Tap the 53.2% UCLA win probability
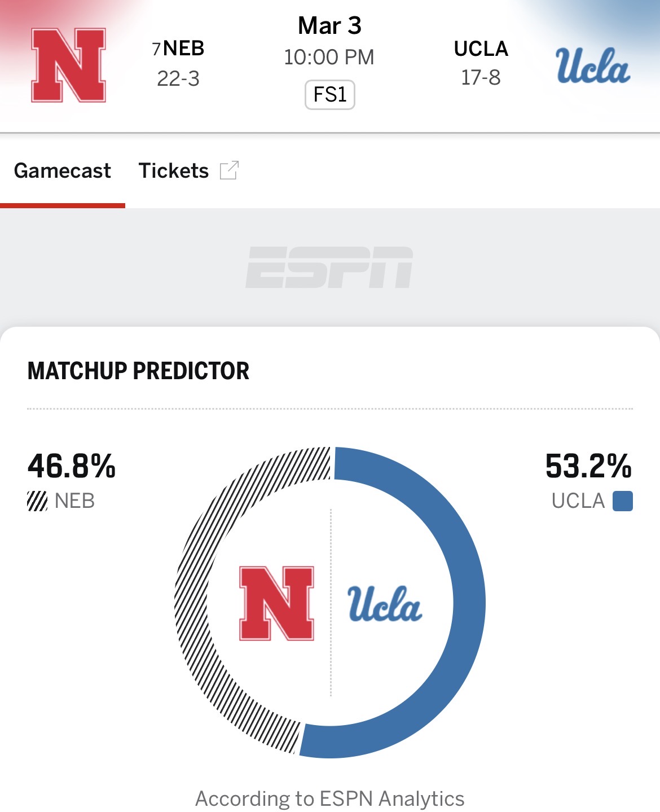The width and height of the screenshot is (660, 812). tap(588, 467)
